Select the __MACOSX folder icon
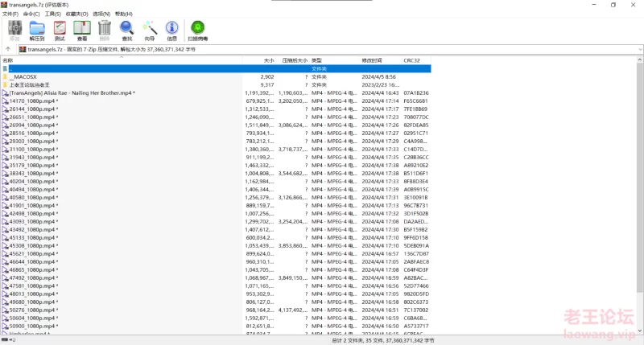Image resolution: width=644 pixels, height=345 pixels. click(5, 76)
